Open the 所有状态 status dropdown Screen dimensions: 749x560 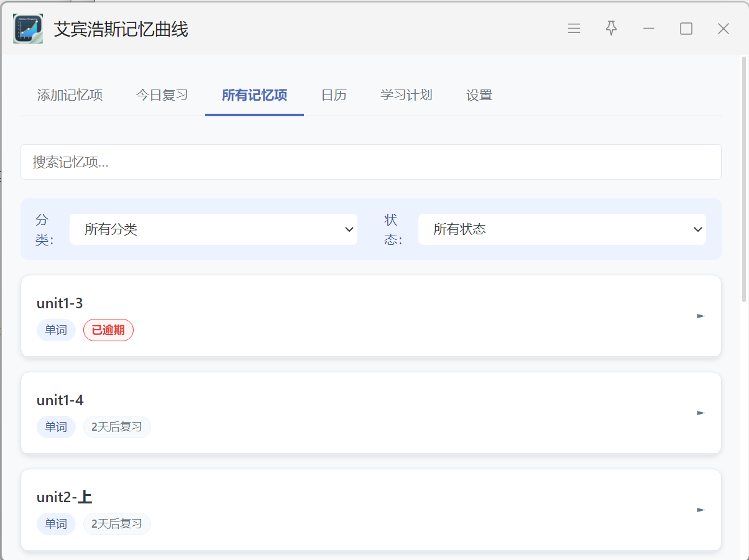point(562,229)
